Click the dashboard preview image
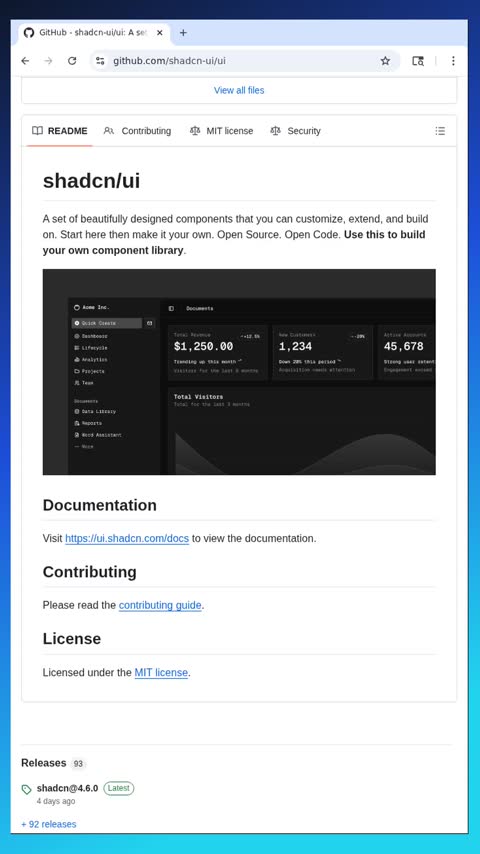The width and height of the screenshot is (480, 854). (239, 372)
